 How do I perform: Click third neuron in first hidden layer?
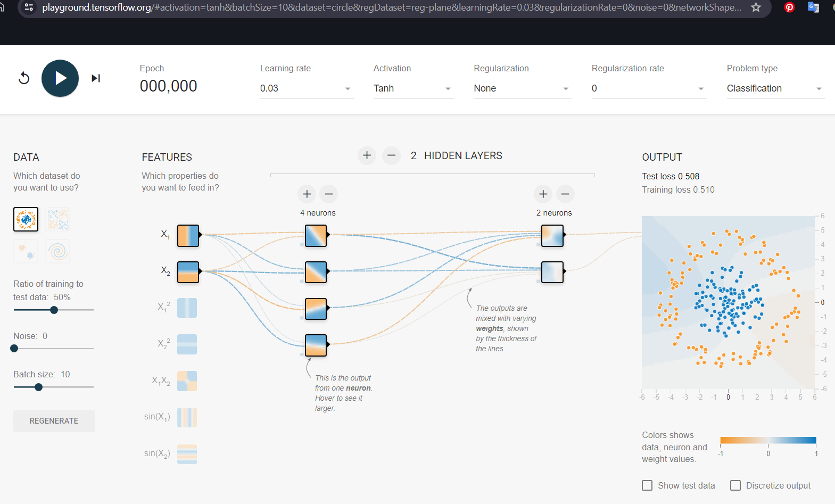(x=316, y=309)
